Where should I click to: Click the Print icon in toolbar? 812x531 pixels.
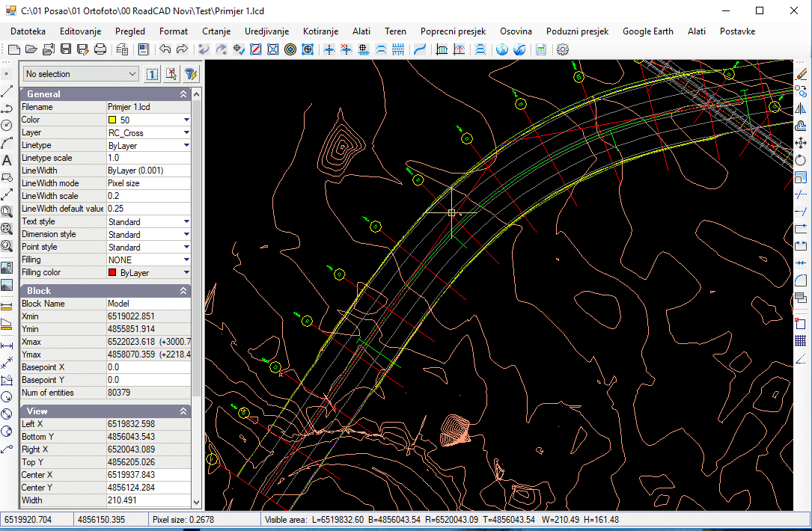[100, 49]
